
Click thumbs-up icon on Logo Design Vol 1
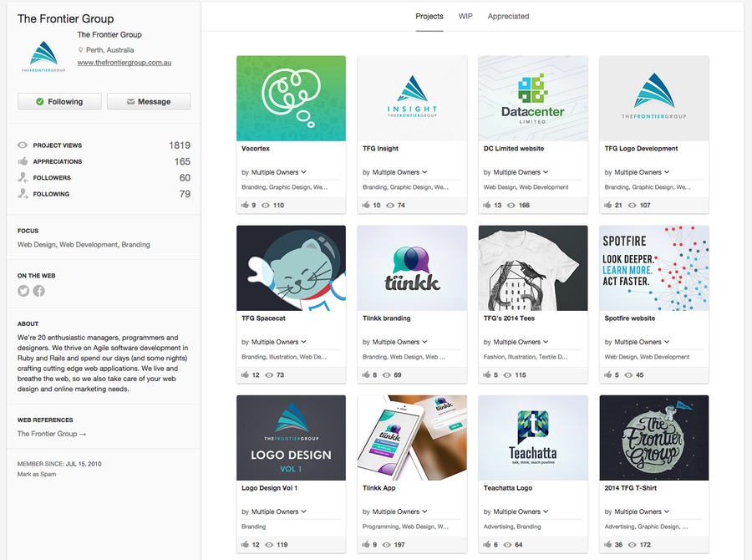click(245, 545)
